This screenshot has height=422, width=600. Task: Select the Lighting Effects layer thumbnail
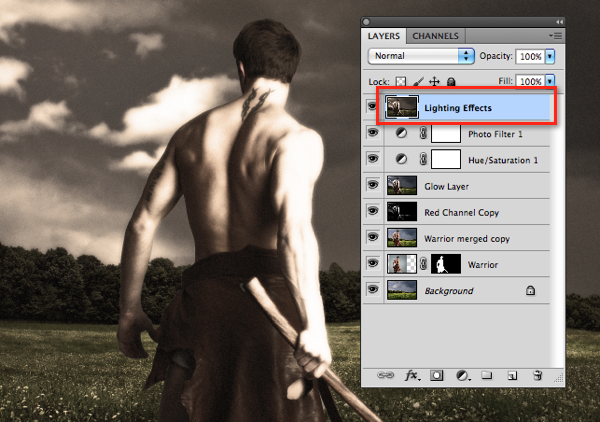coord(402,107)
